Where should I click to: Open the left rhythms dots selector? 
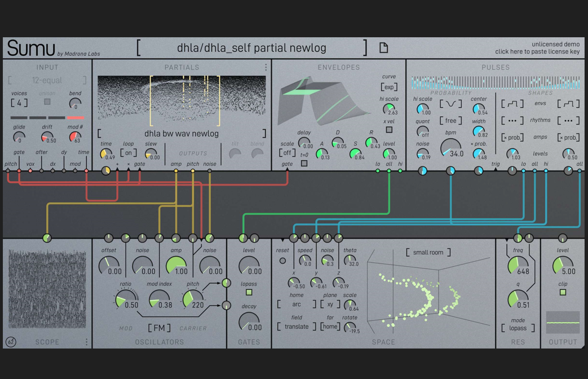[x=512, y=121]
